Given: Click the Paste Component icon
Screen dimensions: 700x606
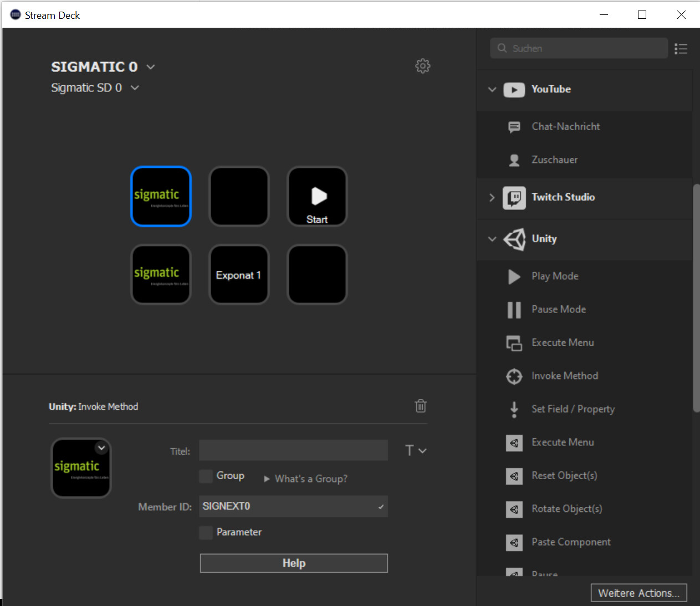Looking at the screenshot, I should (514, 542).
